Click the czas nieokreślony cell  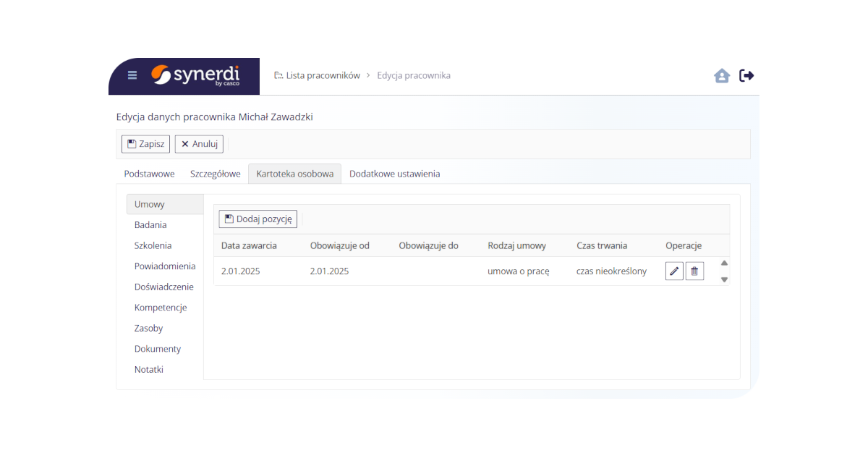612,271
